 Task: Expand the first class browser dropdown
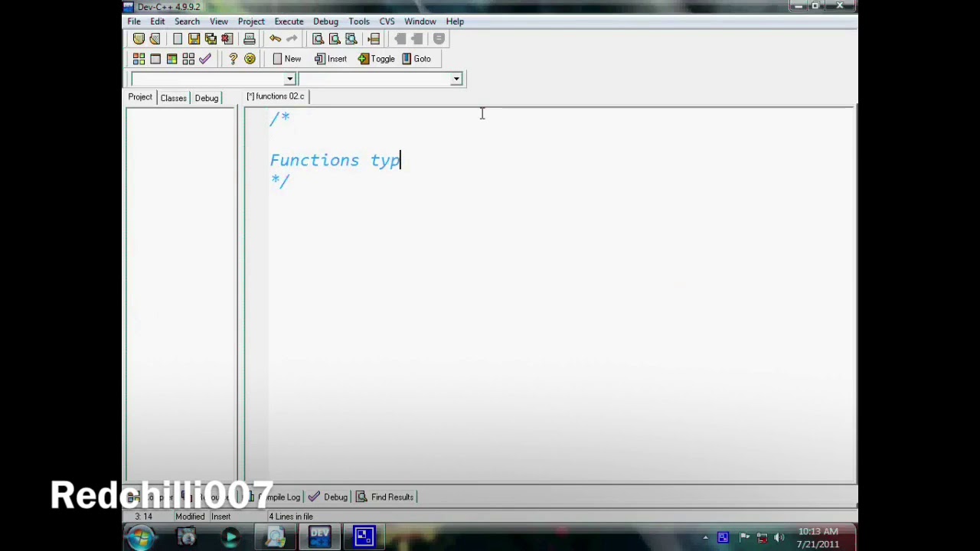click(x=289, y=79)
